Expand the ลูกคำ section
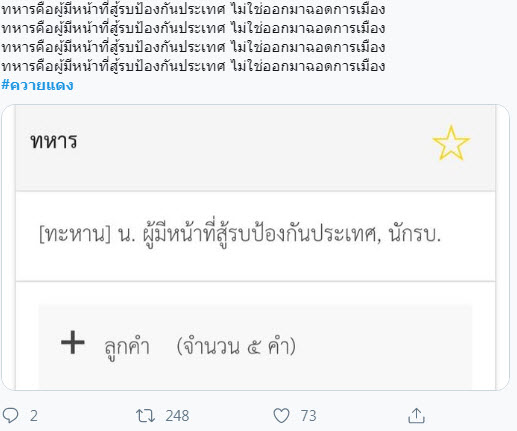 click(x=127, y=347)
